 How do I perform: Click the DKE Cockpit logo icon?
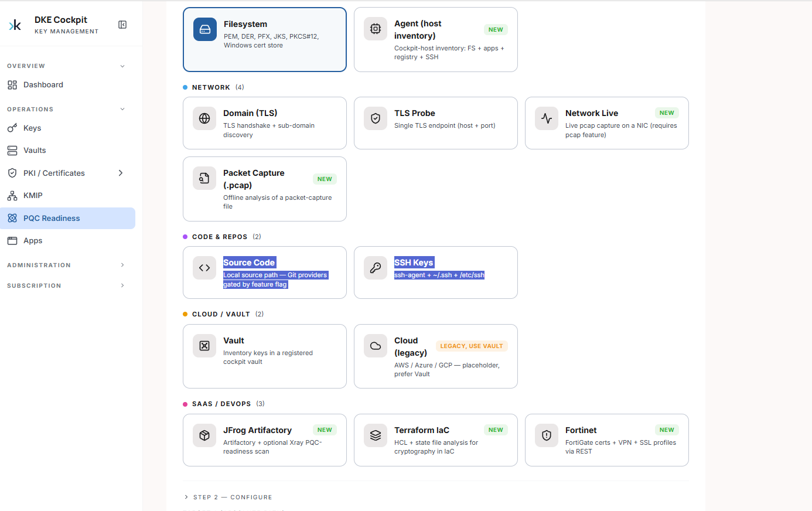(15, 25)
